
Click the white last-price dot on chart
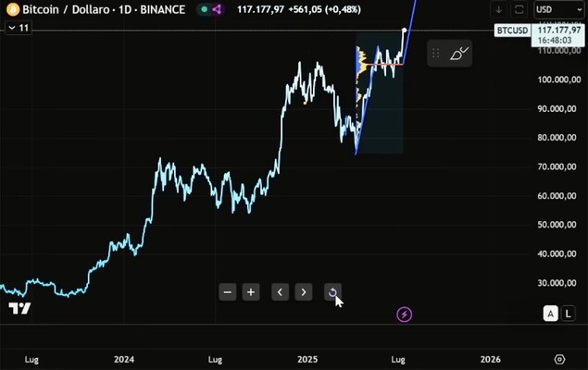405,30
